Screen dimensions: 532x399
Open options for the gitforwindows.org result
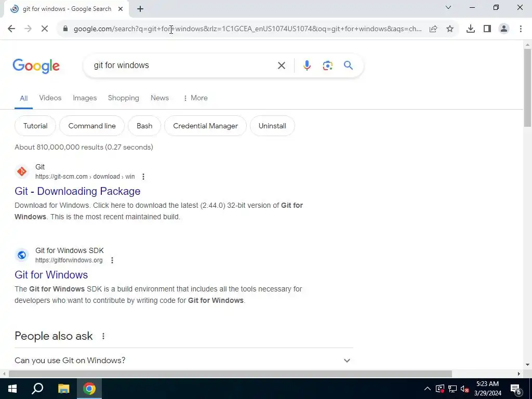click(x=112, y=260)
